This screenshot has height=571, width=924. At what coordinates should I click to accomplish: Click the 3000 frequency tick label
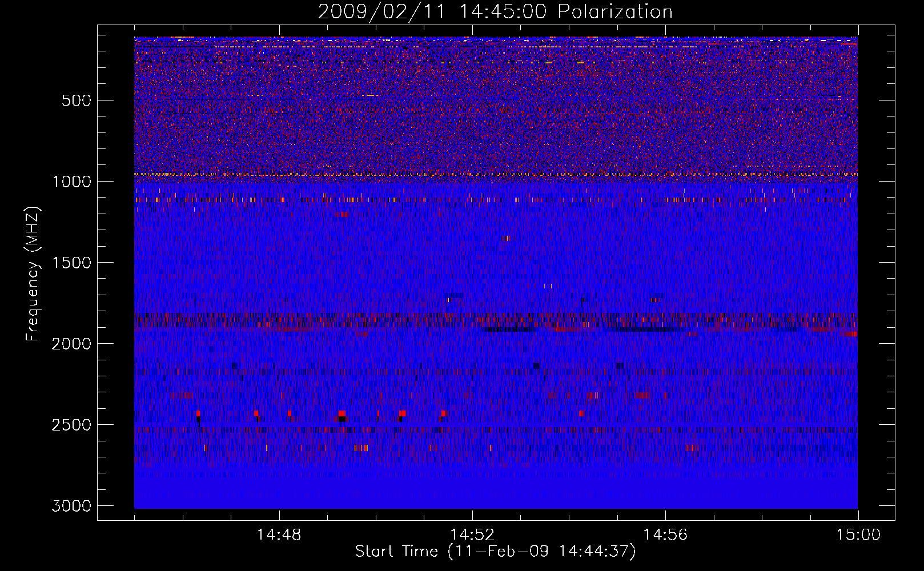click(71, 506)
